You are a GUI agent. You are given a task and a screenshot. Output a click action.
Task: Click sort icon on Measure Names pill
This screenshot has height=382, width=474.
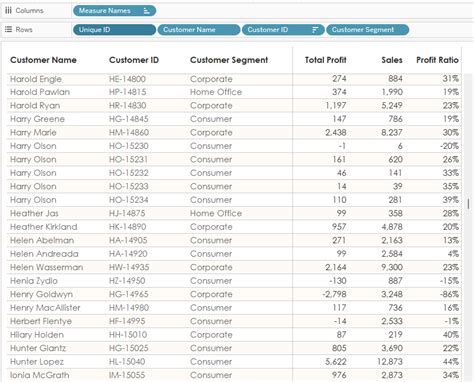coord(146,11)
